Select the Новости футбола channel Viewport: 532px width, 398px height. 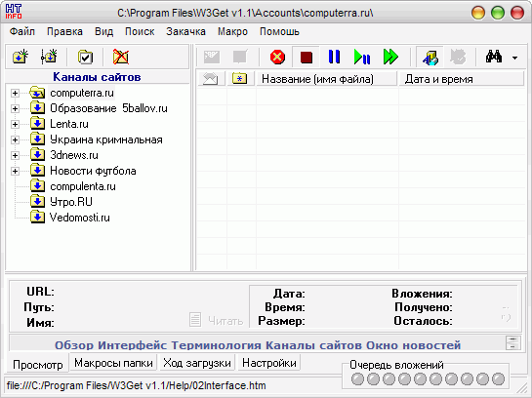tap(93, 171)
